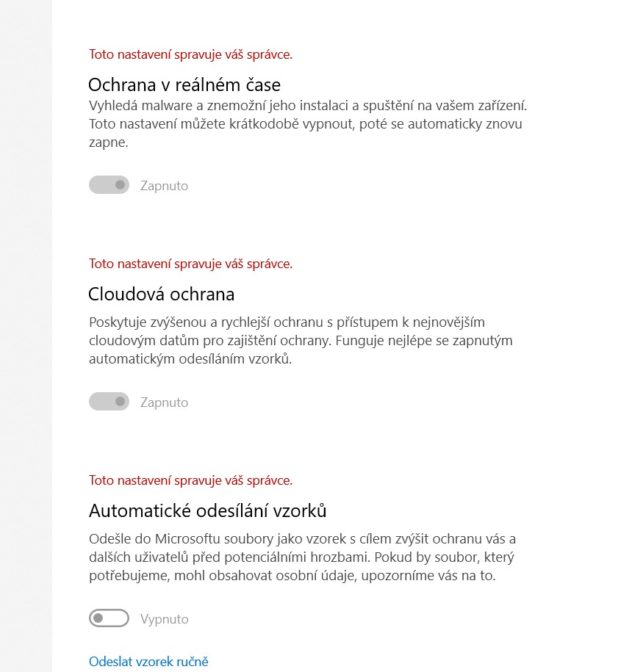This screenshot has width=618, height=672.
Task: Click the Vypnuto label beside the sample switch
Action: click(164, 619)
